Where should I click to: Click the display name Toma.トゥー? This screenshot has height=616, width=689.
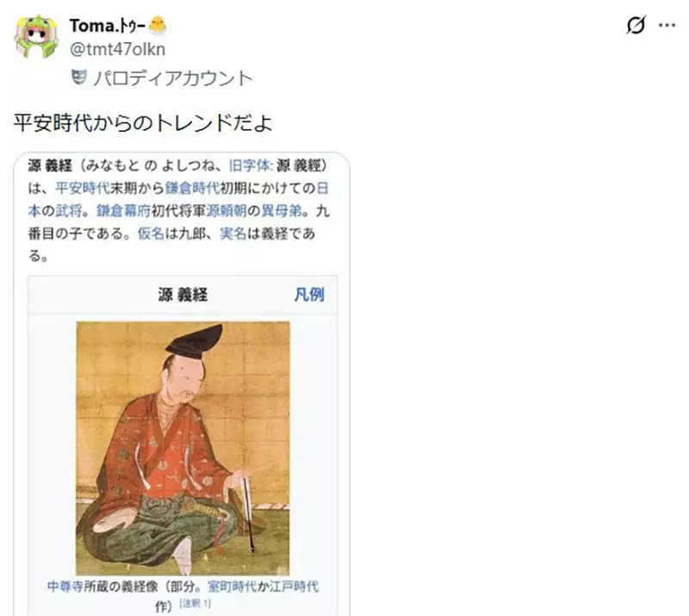click(108, 26)
